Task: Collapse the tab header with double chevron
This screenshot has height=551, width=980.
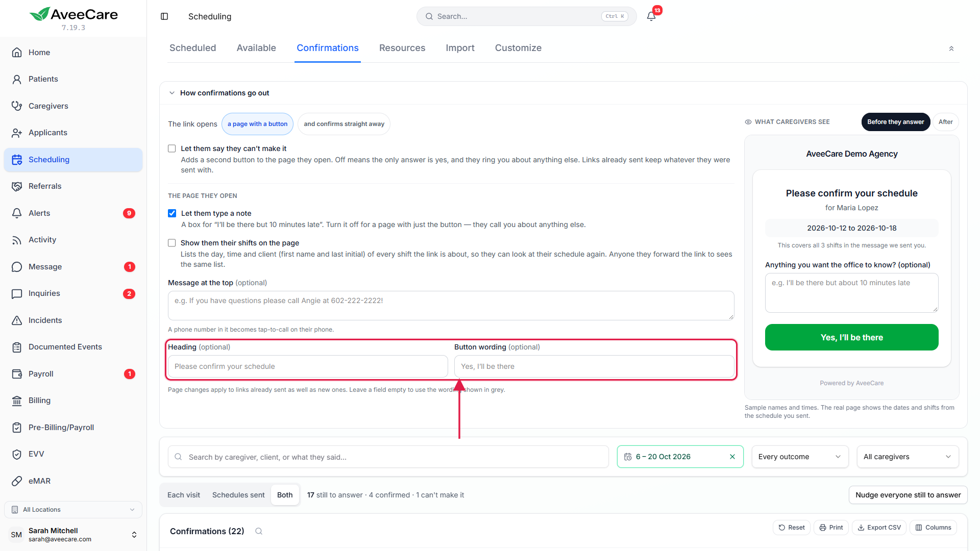Action: (x=951, y=48)
